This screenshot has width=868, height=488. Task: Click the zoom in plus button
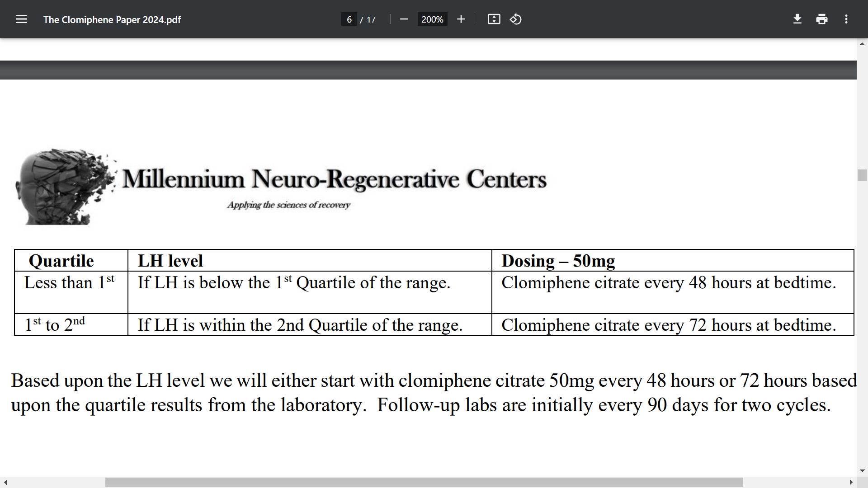(x=461, y=19)
